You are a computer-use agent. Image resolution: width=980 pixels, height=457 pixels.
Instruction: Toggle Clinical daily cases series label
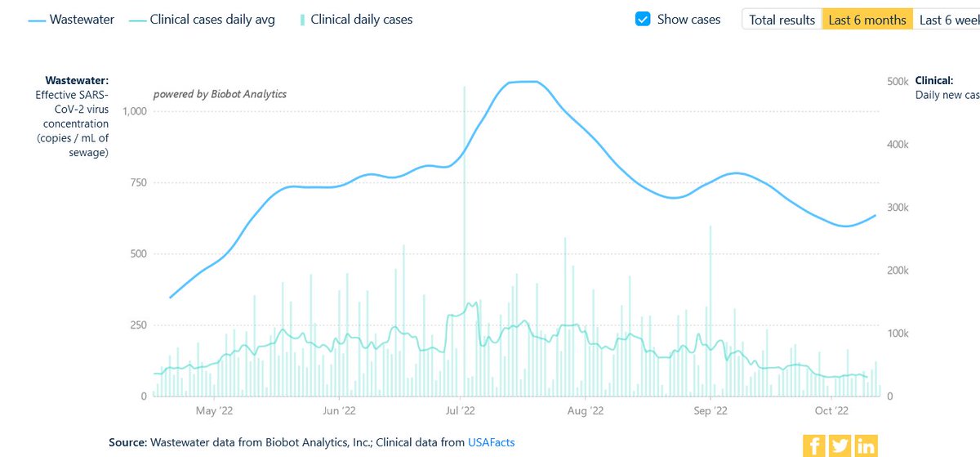(362, 20)
